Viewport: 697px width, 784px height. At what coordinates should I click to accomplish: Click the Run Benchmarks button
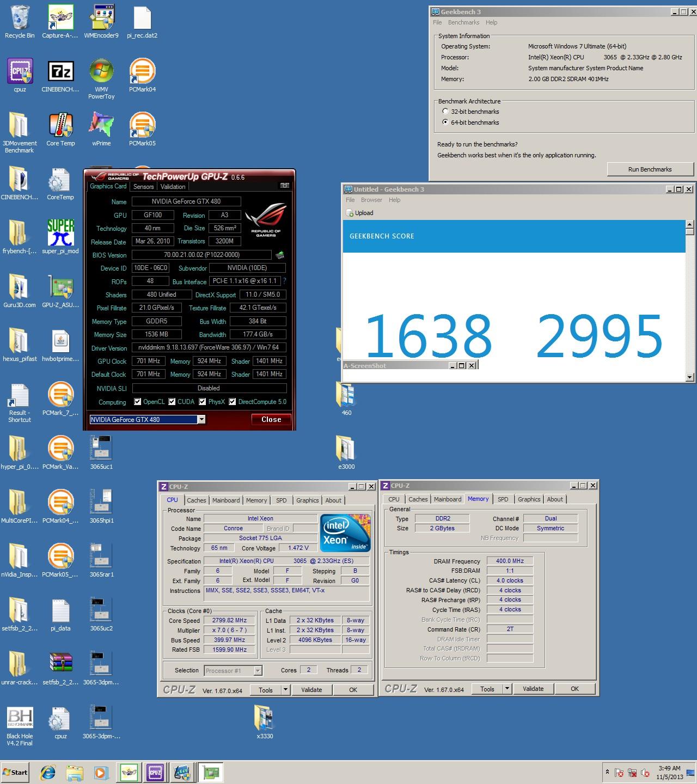[x=650, y=169]
